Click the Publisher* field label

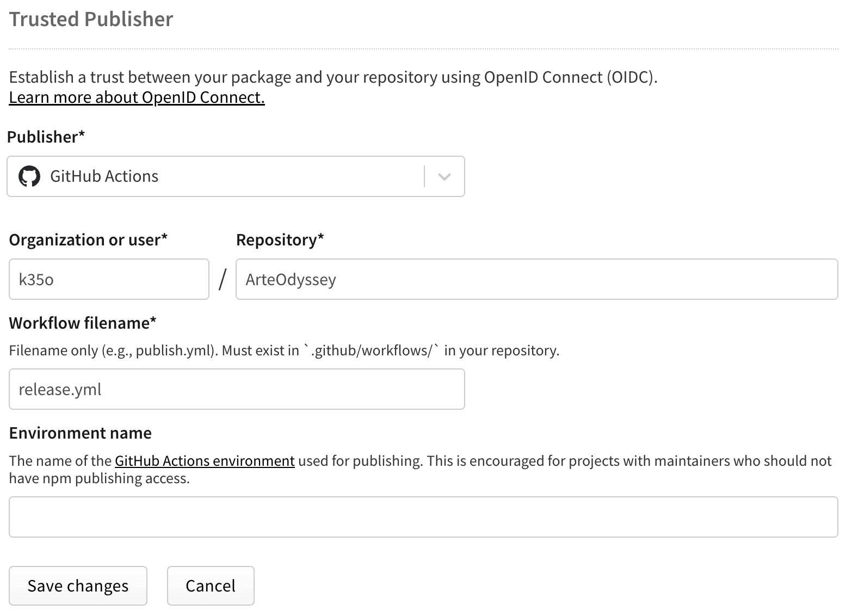coord(46,137)
